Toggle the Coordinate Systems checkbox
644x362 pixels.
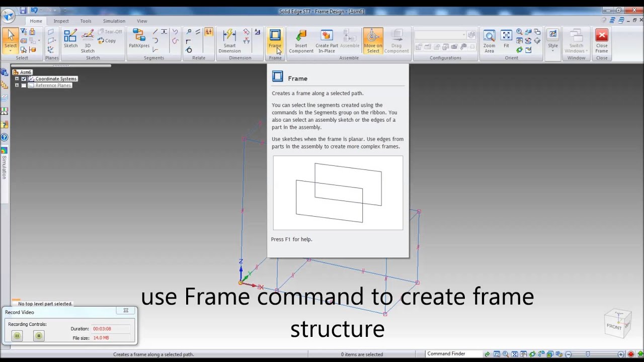(x=24, y=79)
